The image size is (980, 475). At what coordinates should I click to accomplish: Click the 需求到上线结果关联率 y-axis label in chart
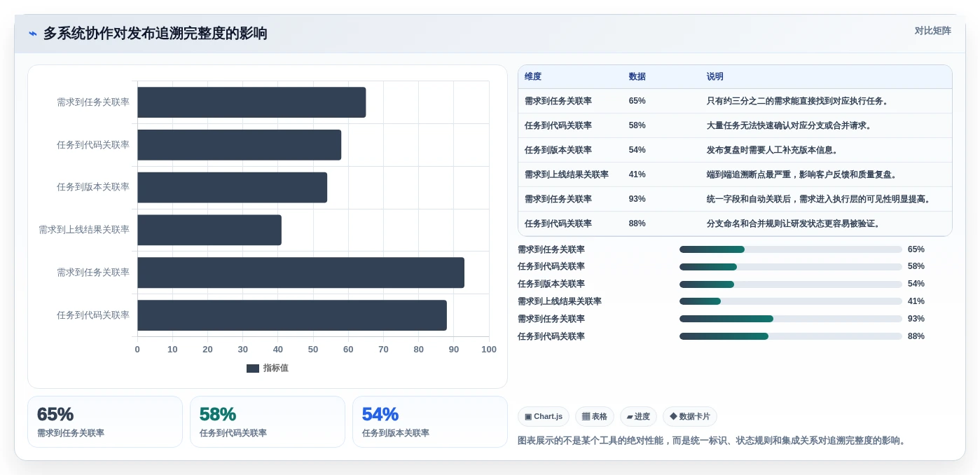click(84, 230)
